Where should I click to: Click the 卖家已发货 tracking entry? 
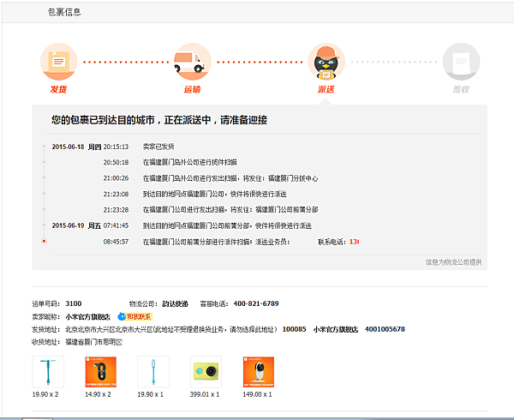click(x=158, y=147)
